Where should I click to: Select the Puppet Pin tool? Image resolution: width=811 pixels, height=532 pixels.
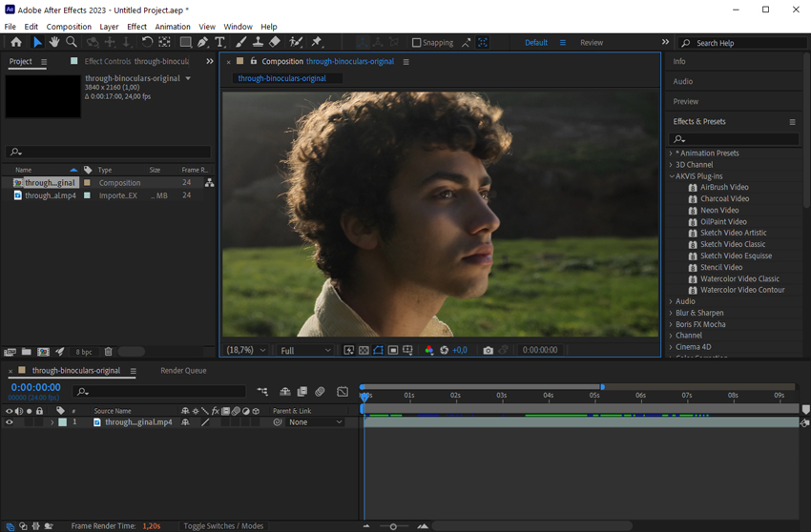pyautogui.click(x=317, y=42)
